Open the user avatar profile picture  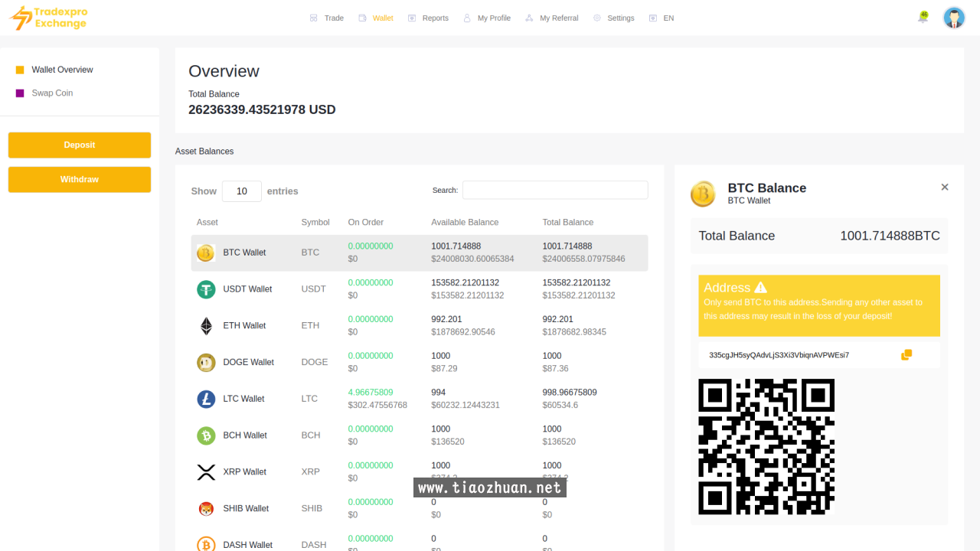953,18
